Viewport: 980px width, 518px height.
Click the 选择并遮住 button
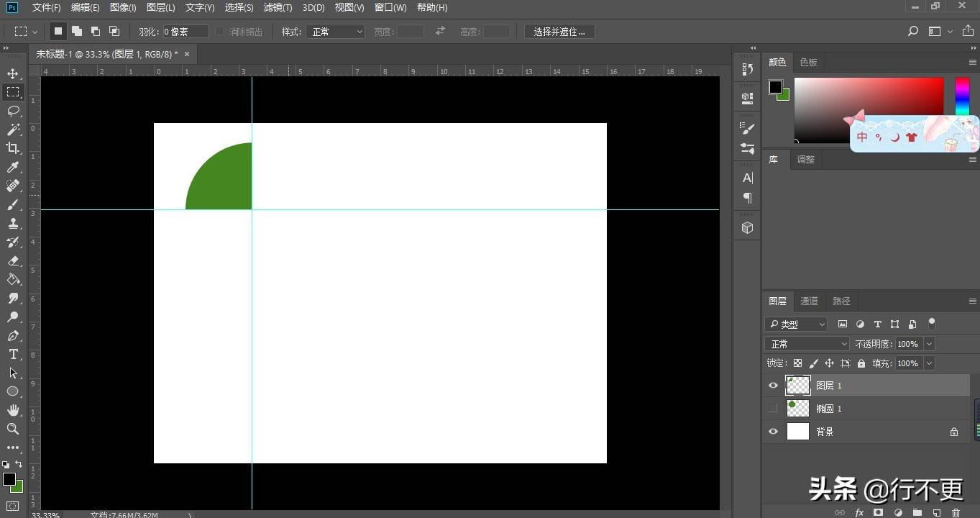(x=559, y=32)
